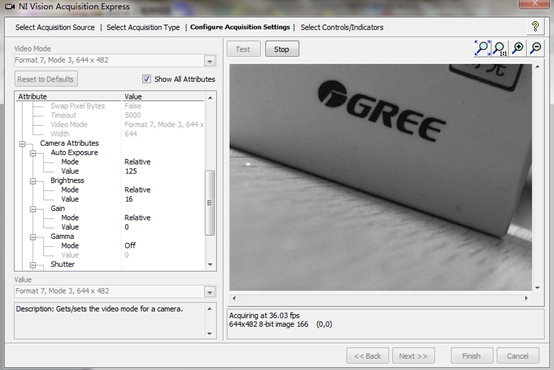
Task: Click the zoom 1:1 magnifier icon
Action: coord(500,48)
